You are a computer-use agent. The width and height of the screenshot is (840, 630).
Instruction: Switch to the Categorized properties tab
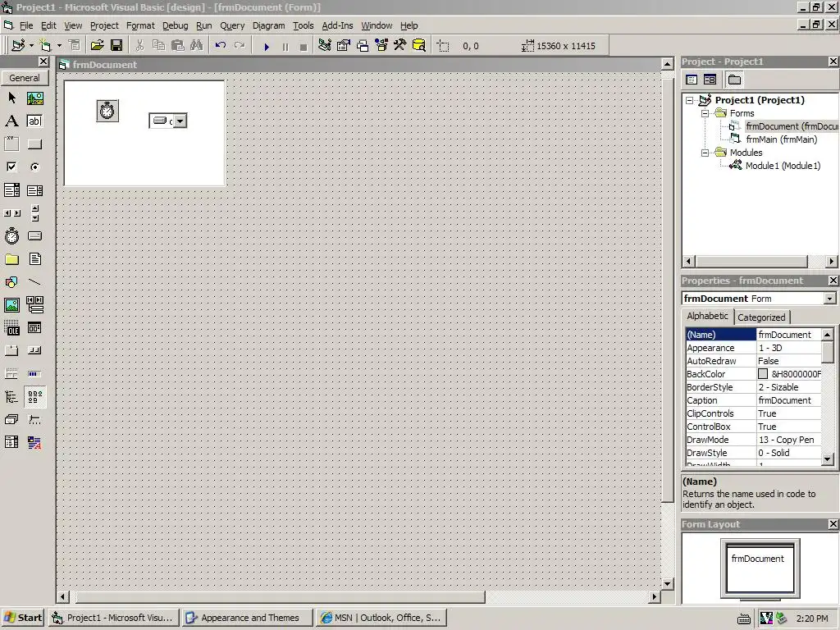(760, 317)
